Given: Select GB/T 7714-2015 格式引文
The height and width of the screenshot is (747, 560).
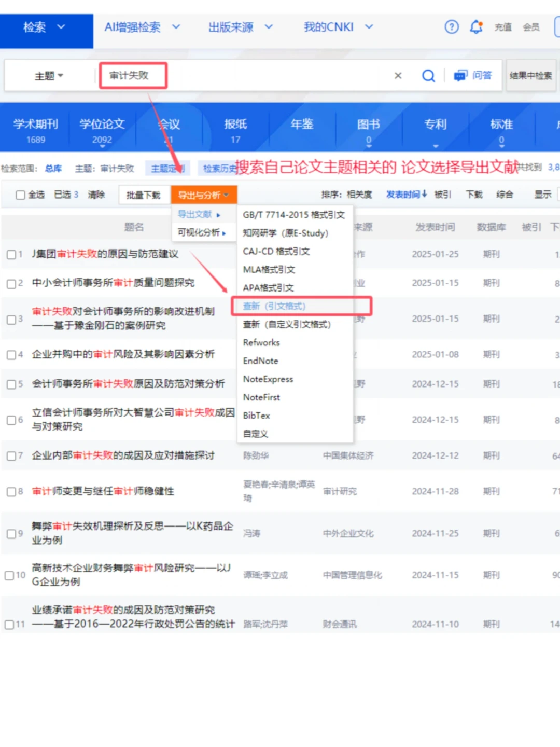Looking at the screenshot, I should click(294, 214).
